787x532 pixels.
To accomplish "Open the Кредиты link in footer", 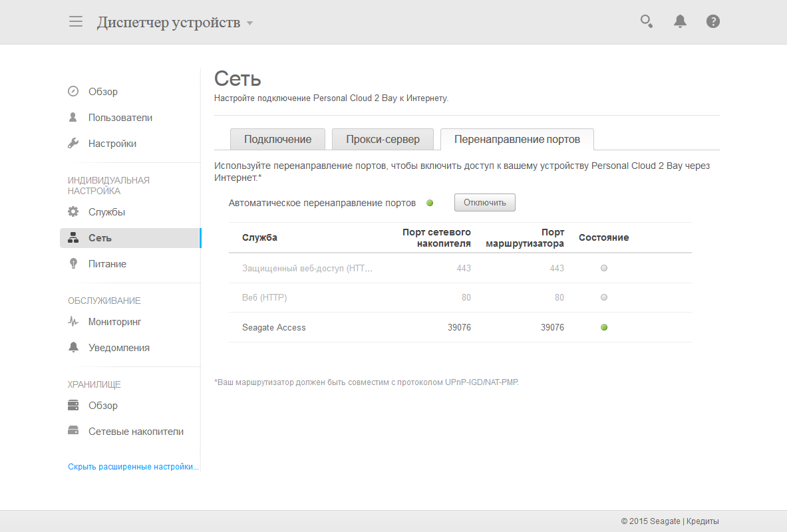I will point(703,521).
